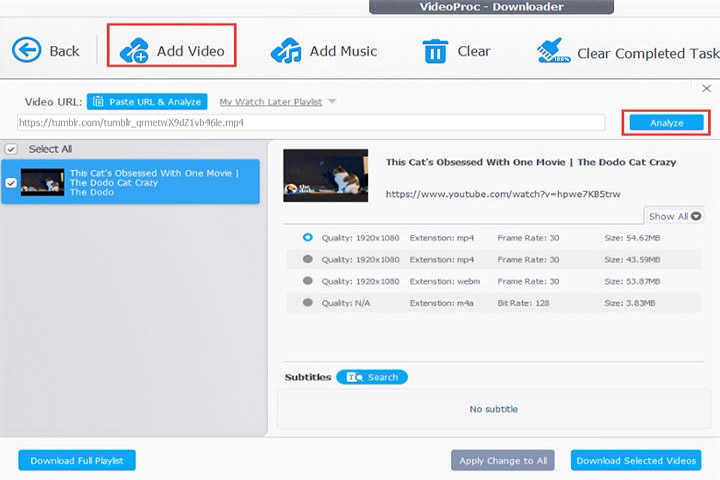Click the subtitle Search magnifier icon
The height and width of the screenshot is (480, 720).
(x=354, y=377)
